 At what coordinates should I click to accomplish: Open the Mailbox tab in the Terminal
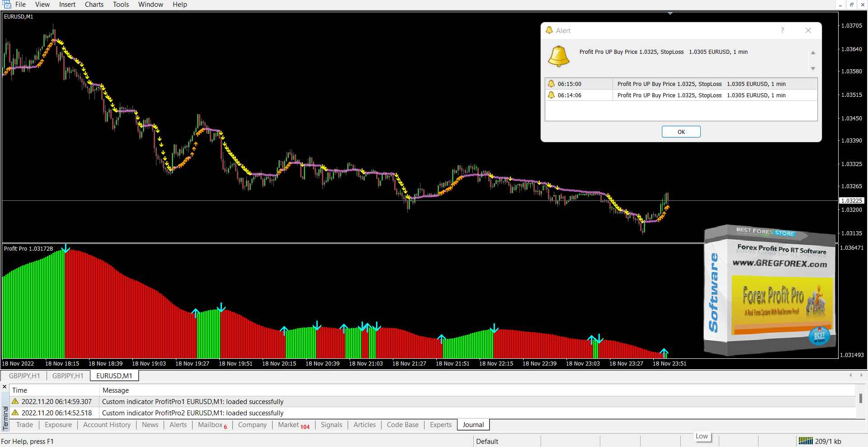pyautogui.click(x=210, y=425)
